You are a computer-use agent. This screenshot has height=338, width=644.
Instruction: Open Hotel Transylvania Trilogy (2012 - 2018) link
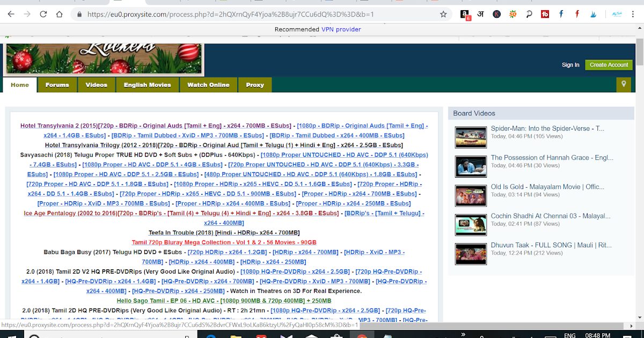[224, 145]
